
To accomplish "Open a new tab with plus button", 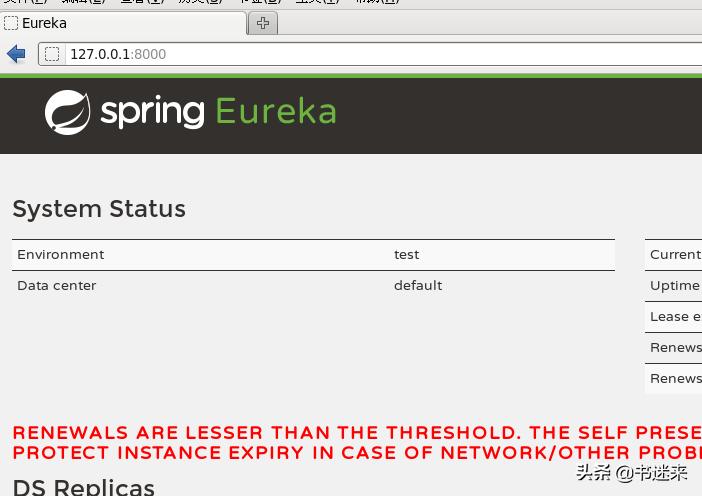I will pos(263,23).
